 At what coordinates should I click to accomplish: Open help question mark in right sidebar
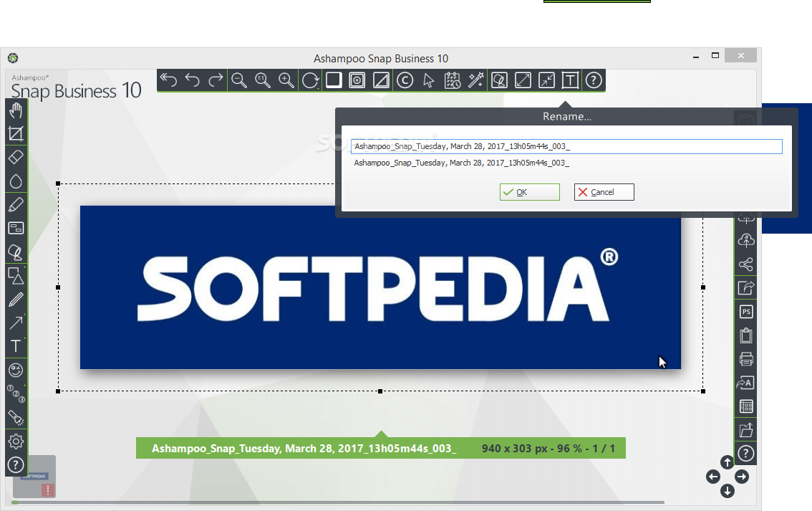(745, 454)
